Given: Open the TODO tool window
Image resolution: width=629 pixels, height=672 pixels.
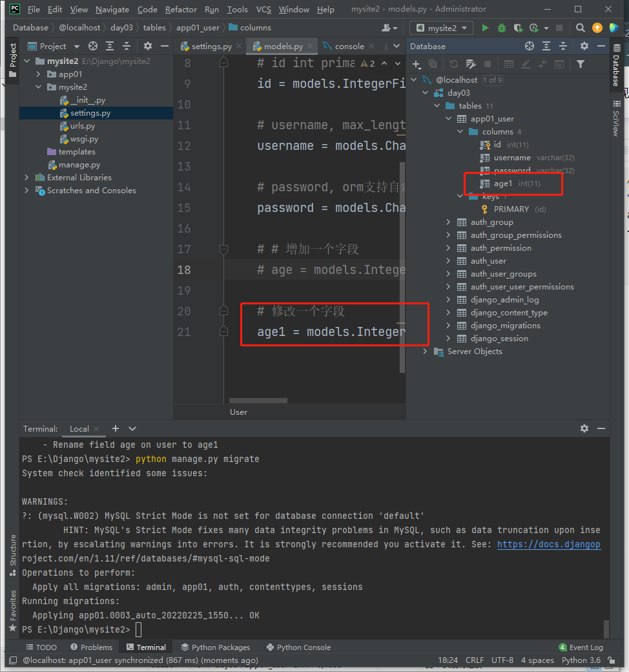Looking at the screenshot, I should tap(41, 647).
